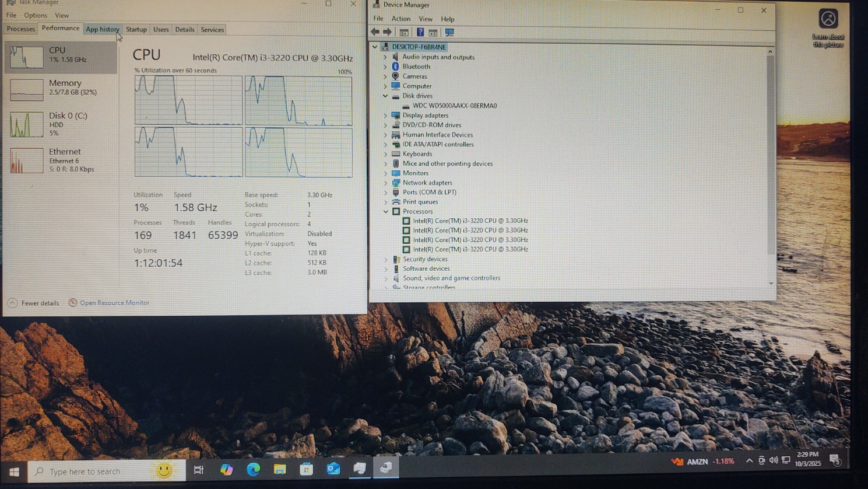Image resolution: width=868 pixels, height=489 pixels.
Task: Open Microsoft Store from the taskbar
Action: tap(307, 470)
